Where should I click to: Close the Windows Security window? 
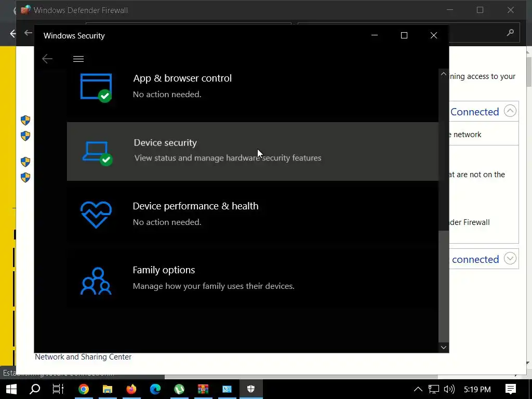click(434, 35)
